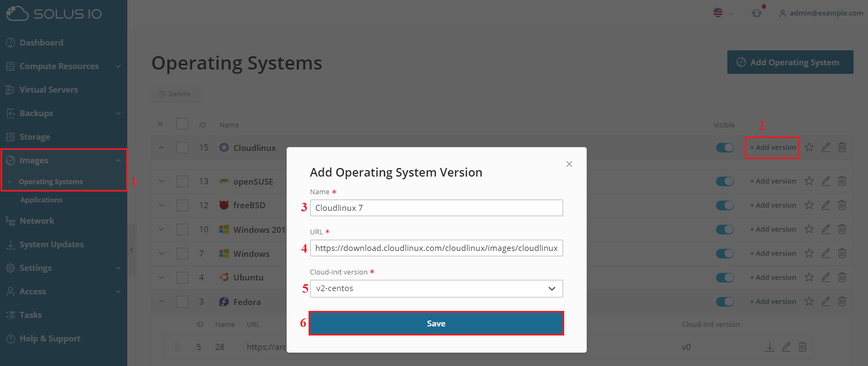The image size is (868, 366).
Task: Collapse the Cloudlinux row chevron
Action: click(161, 148)
